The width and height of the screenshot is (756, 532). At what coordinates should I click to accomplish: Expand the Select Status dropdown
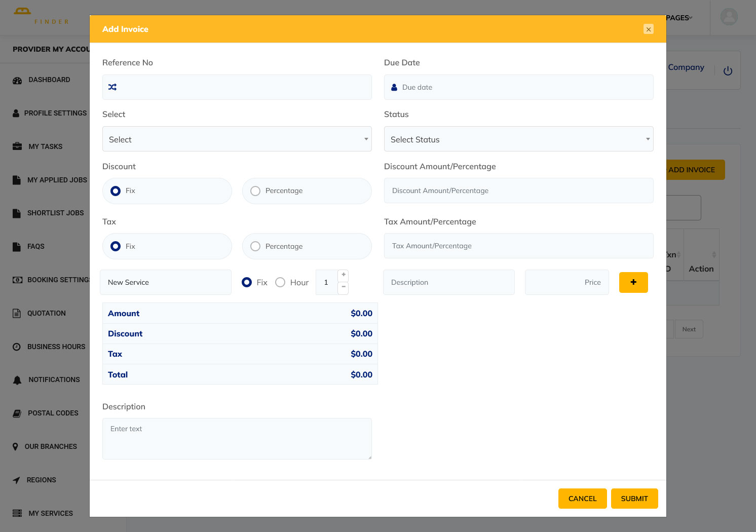click(x=518, y=139)
